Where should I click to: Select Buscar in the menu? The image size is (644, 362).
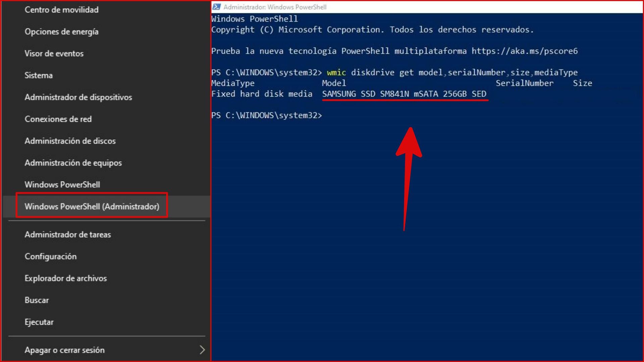[x=37, y=300]
